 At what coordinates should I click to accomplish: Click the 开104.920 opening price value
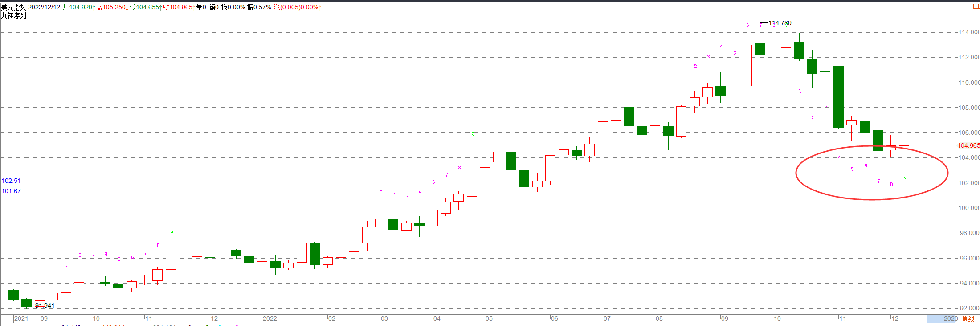[78, 7]
